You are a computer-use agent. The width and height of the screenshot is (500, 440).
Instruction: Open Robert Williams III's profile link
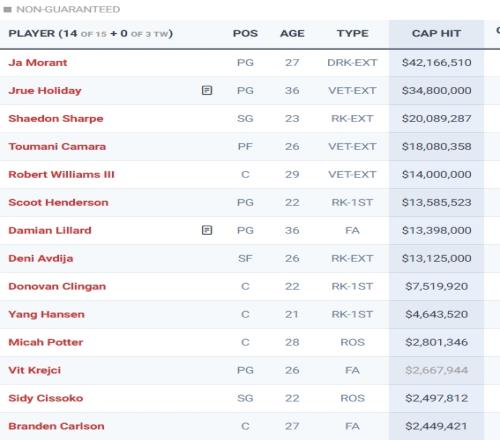tap(61, 174)
